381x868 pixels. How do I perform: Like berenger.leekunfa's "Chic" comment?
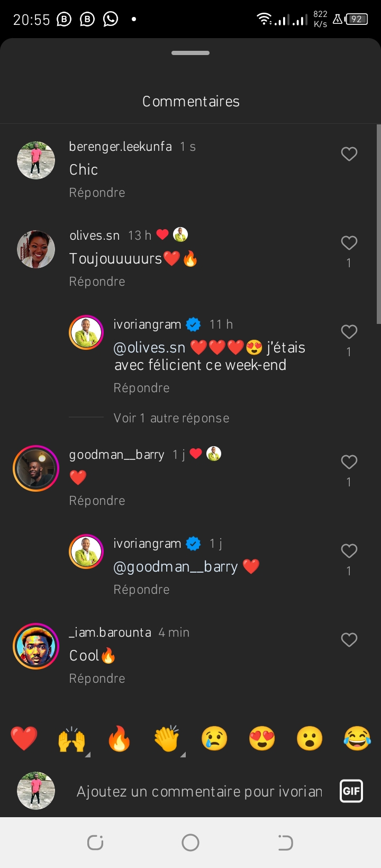pyautogui.click(x=349, y=154)
